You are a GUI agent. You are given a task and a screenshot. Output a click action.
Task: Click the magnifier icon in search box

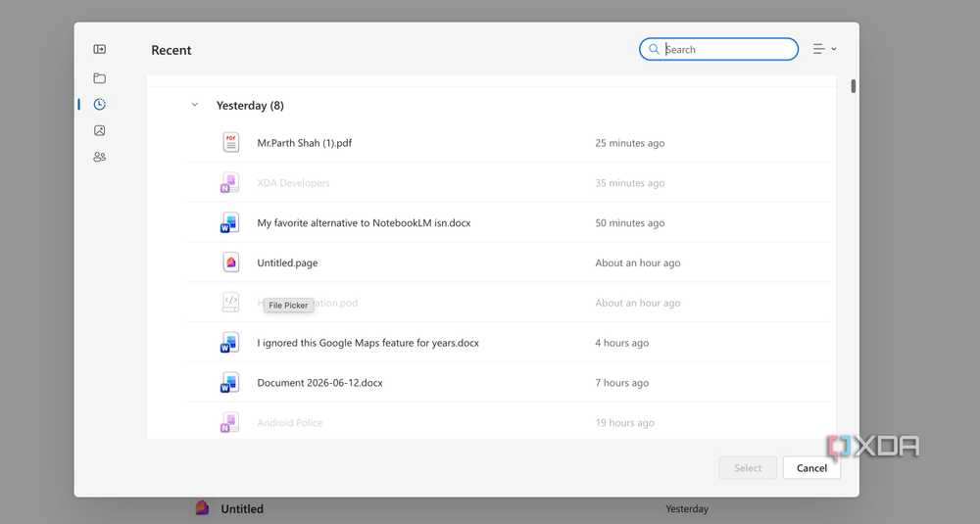tap(654, 49)
